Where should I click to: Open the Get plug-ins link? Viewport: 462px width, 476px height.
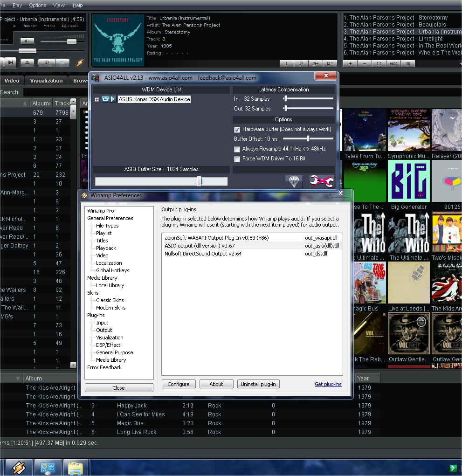point(328,384)
